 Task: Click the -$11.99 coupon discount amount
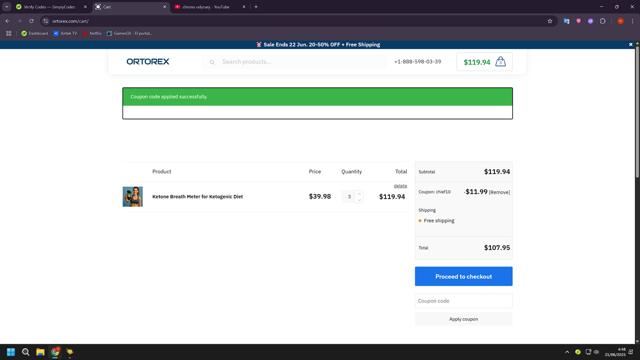(476, 191)
